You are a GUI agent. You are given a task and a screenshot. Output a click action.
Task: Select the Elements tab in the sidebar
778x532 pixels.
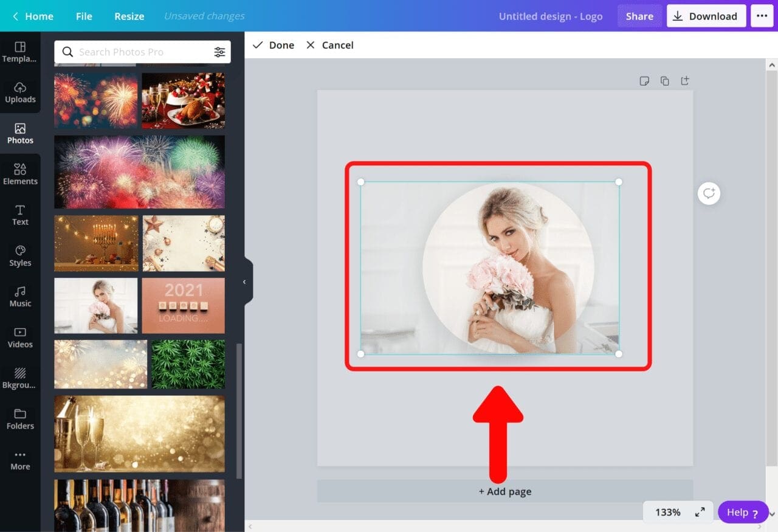20,174
